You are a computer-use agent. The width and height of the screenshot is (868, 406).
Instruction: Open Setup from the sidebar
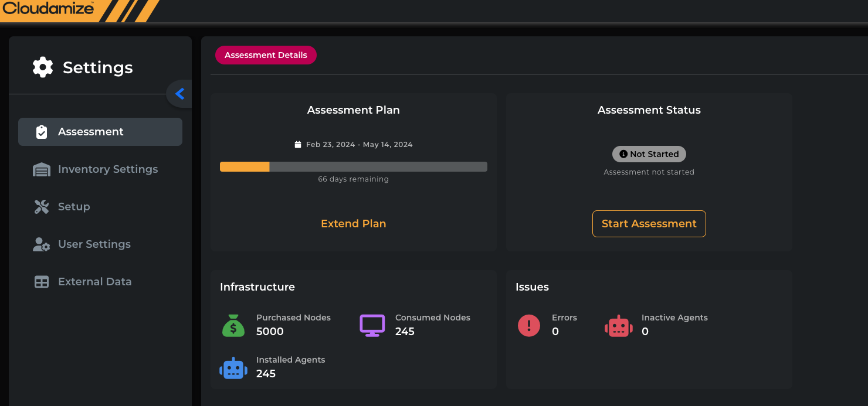click(74, 207)
